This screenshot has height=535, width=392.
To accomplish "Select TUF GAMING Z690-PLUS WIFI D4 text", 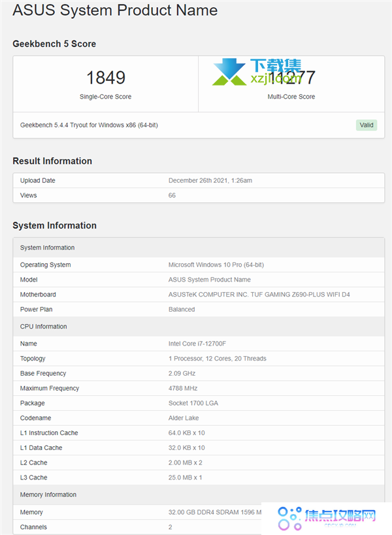I will pyautogui.click(x=301, y=295).
